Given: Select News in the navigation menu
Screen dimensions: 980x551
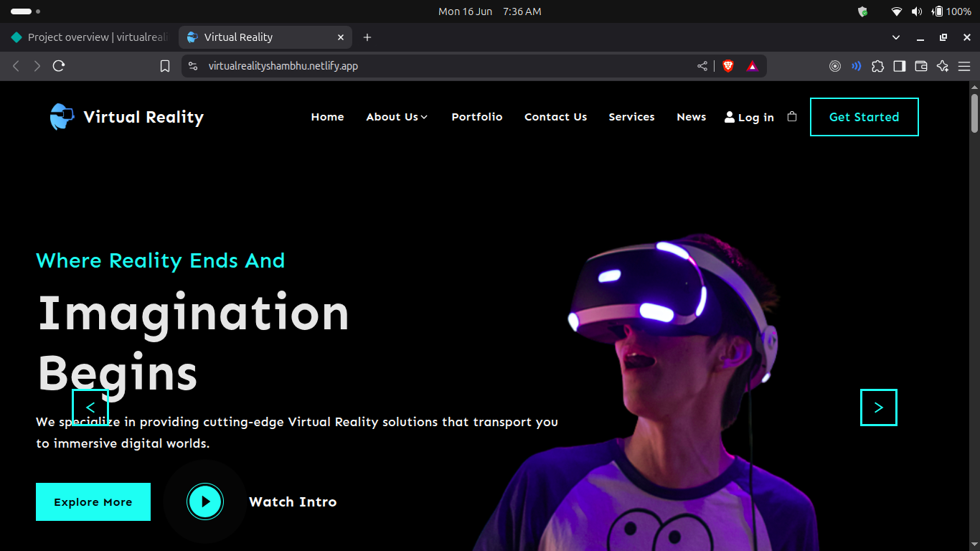Looking at the screenshot, I should click(691, 116).
